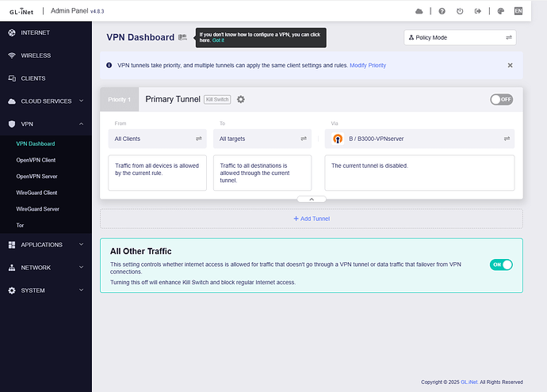
Task: Dismiss the info banner with X
Action: click(510, 65)
